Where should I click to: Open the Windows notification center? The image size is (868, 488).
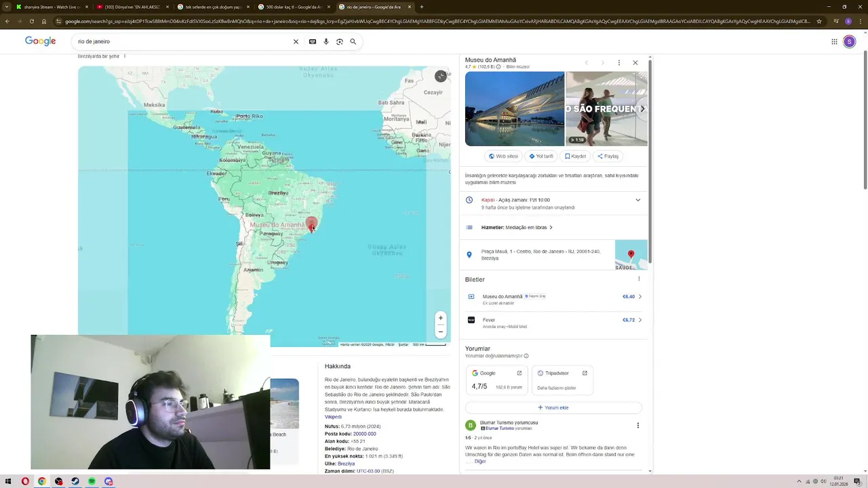click(x=858, y=481)
